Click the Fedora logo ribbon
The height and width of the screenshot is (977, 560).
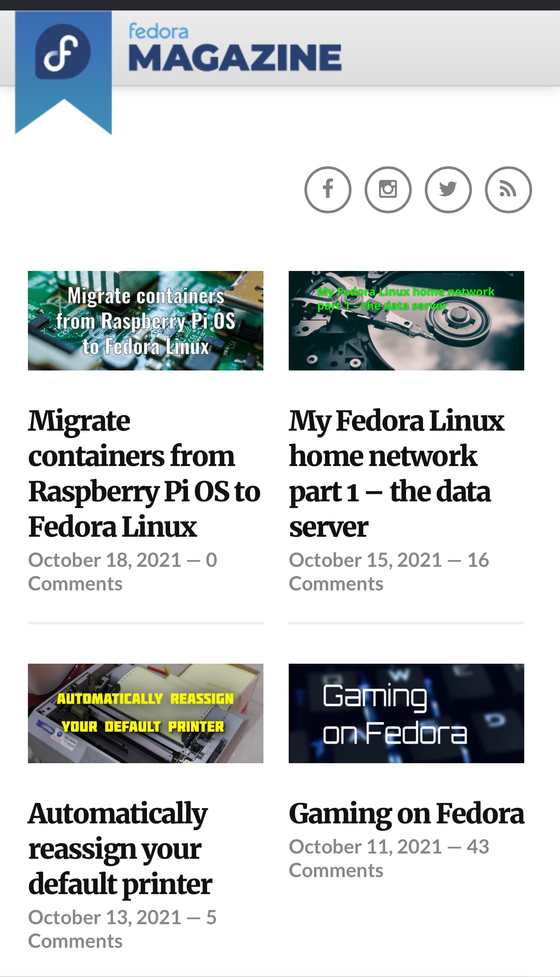click(x=63, y=72)
